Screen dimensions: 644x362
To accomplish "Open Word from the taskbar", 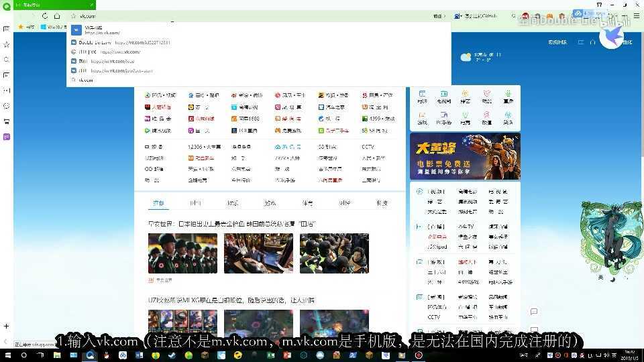I will 140,355.
